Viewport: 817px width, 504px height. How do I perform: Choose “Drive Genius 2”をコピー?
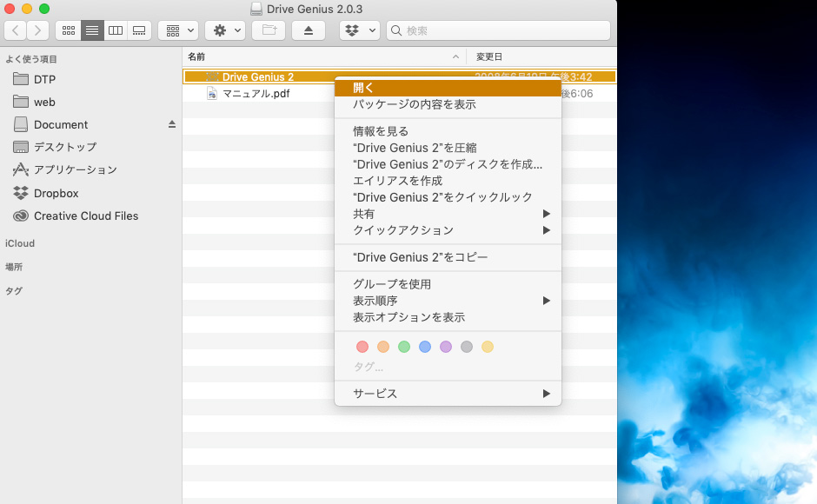pos(448,257)
